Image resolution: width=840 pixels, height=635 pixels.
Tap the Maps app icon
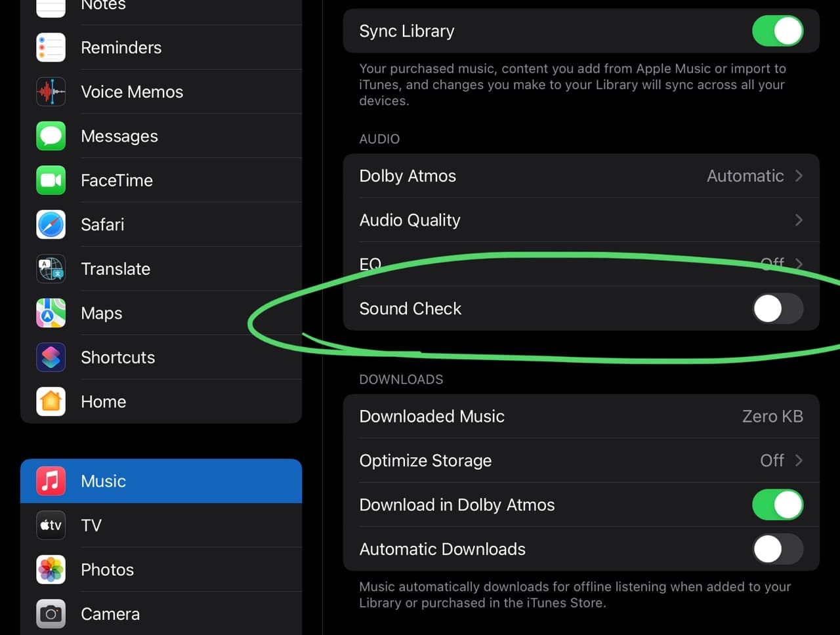[x=51, y=313]
